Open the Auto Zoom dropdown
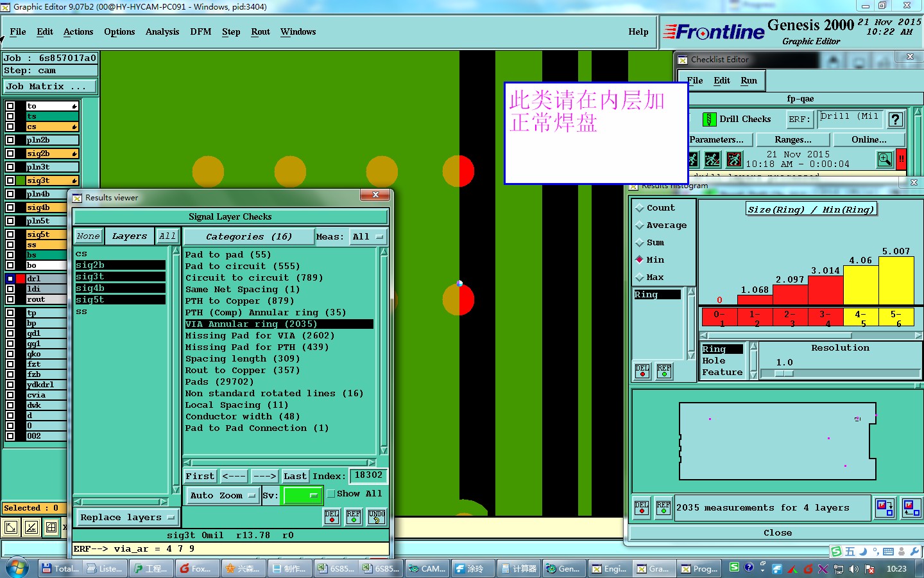Screen dimensions: 924x578 coord(222,496)
